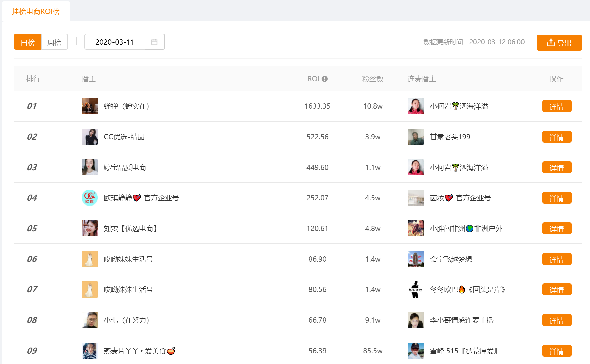Click avatar of 茵妆 官方企业号

(x=416, y=198)
